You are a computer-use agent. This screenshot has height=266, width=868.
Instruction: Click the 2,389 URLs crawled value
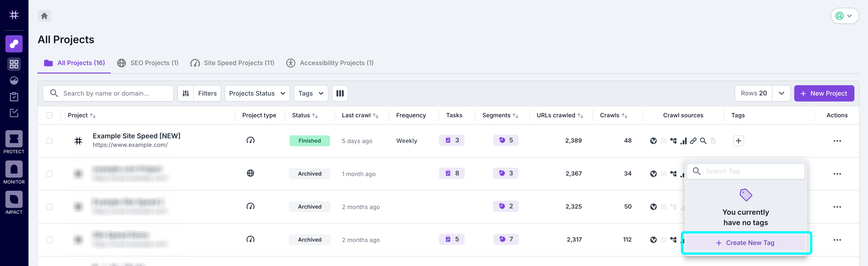pyautogui.click(x=573, y=141)
